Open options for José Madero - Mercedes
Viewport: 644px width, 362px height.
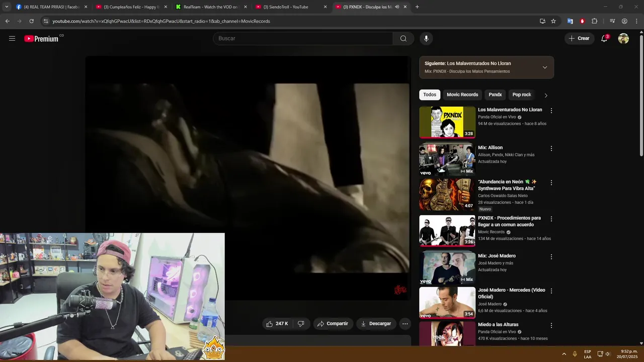(x=551, y=291)
